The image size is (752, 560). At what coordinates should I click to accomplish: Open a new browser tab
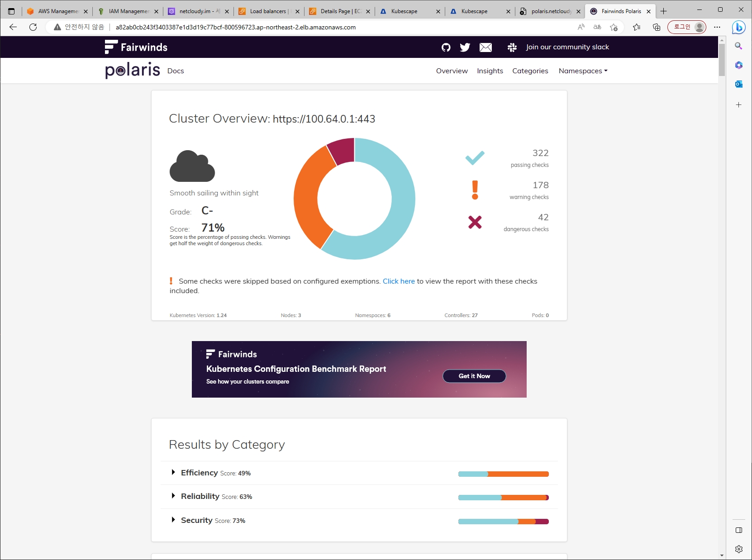click(x=664, y=11)
